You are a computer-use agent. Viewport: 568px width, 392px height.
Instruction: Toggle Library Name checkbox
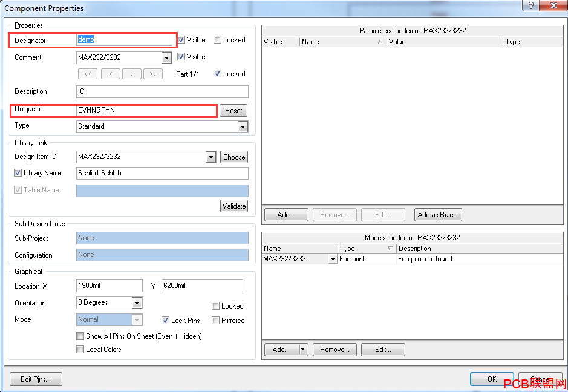tap(18, 173)
